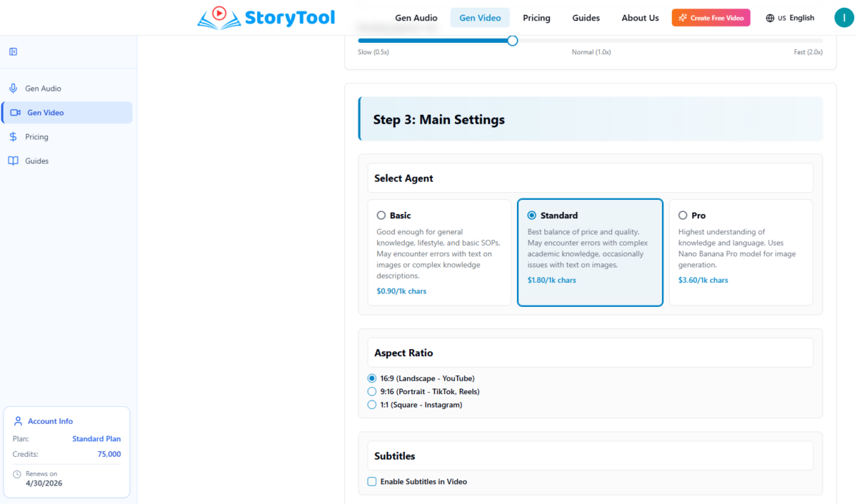Click the StoryTool logo
The height and width of the screenshot is (504, 857).
pos(266,17)
